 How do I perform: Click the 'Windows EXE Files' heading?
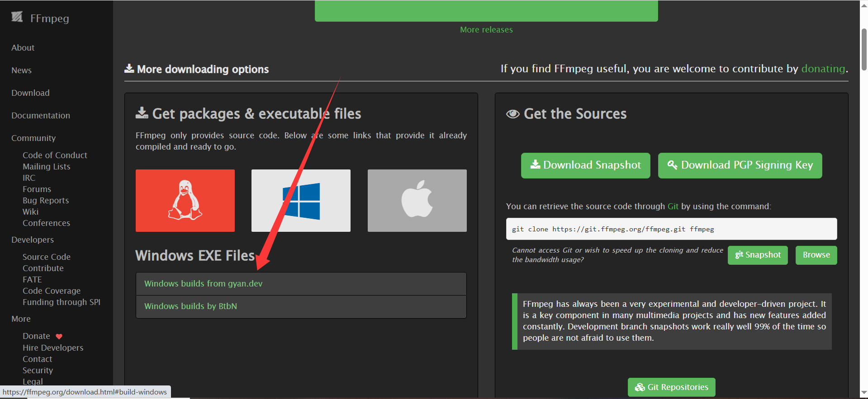click(195, 256)
